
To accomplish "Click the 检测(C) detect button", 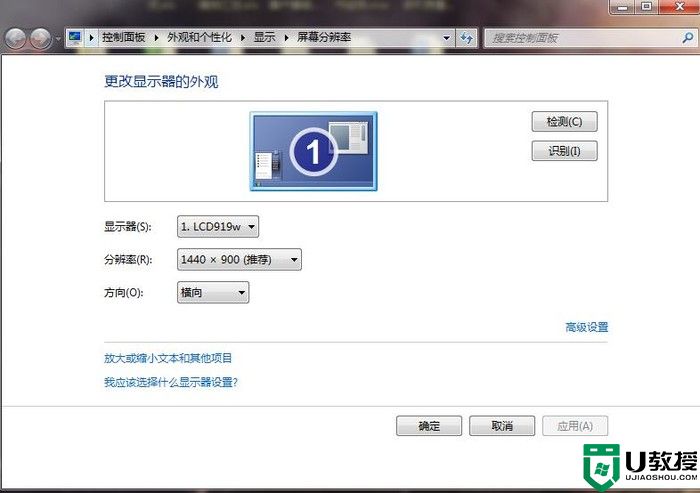I will pyautogui.click(x=564, y=121).
